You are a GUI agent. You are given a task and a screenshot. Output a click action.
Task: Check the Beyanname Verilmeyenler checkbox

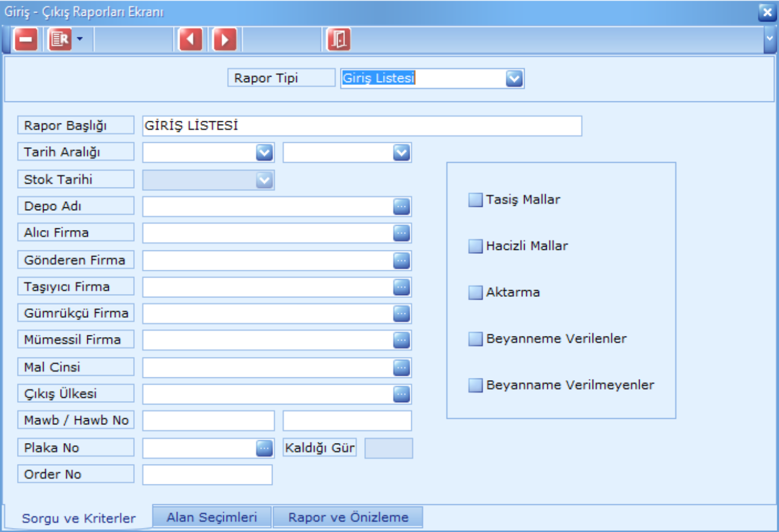pos(475,386)
